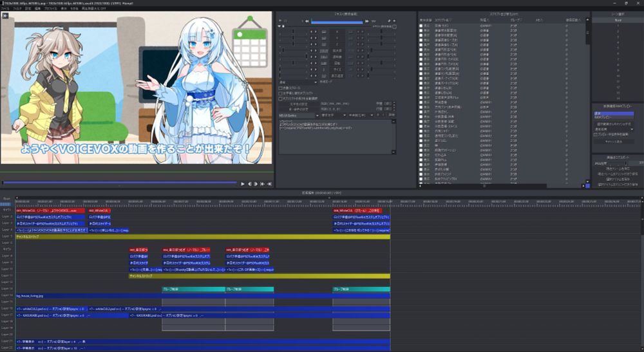
Task: Click the left 拡大率 slider track
Action: pyautogui.click(x=293, y=50)
